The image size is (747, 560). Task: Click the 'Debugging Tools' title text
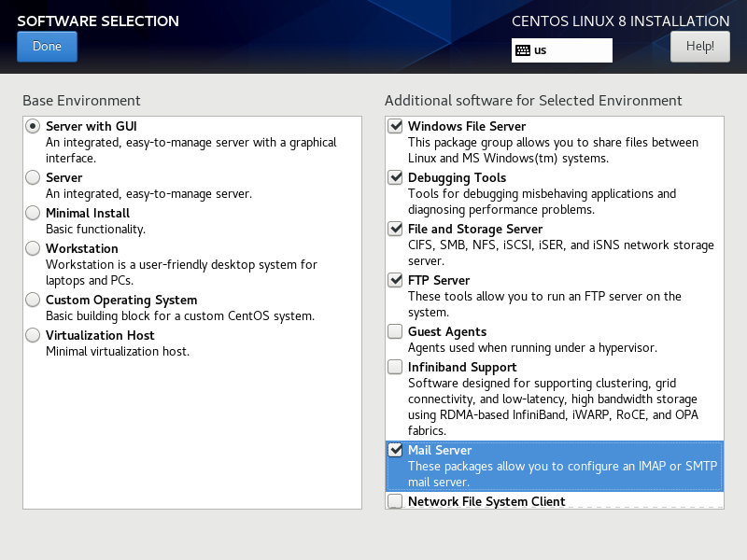tap(457, 178)
